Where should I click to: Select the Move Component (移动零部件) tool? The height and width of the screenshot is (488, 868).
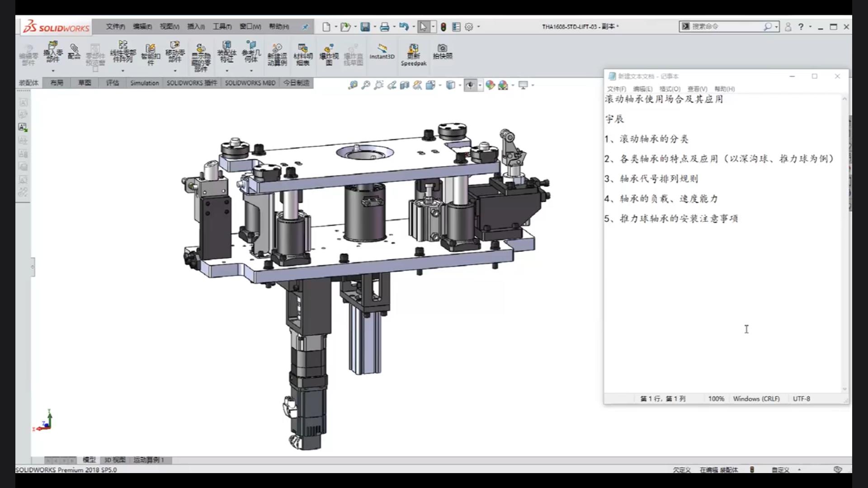coord(175,52)
